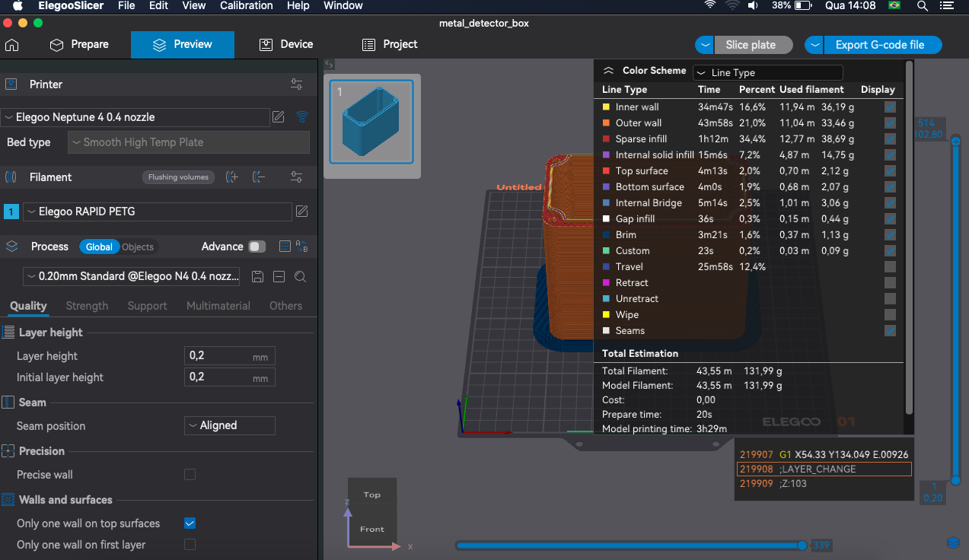Click the Home icon in top bar
This screenshot has height=560, width=969.
point(12,45)
